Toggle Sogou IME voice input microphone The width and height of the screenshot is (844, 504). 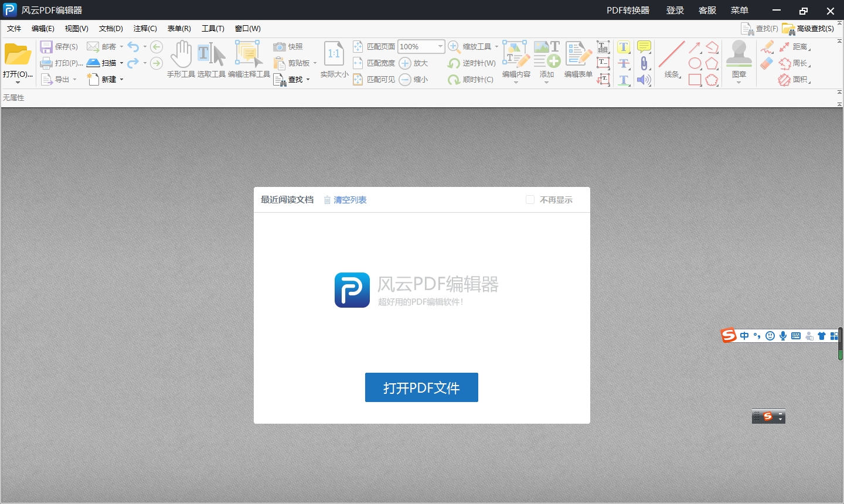point(783,336)
